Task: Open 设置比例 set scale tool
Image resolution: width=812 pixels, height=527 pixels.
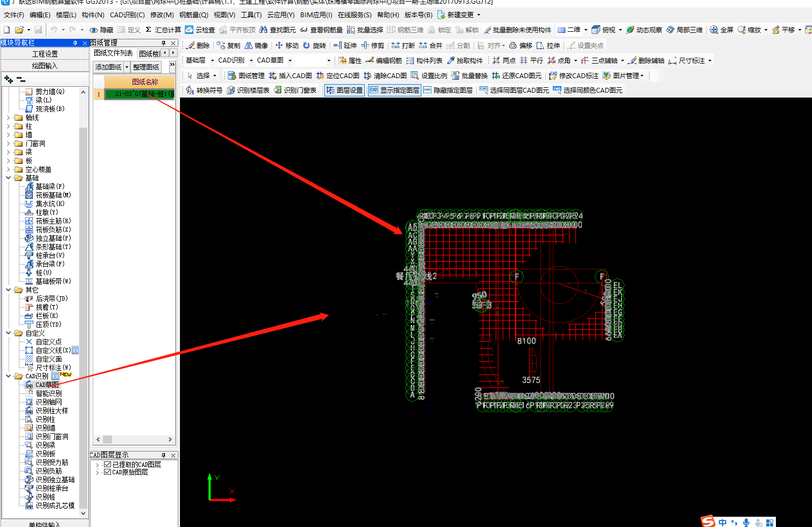Action: click(429, 75)
